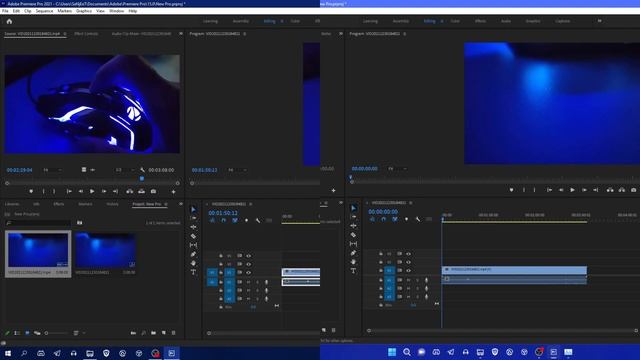Toggle linked selection in left timeline header
This screenshot has height=360, width=640.
pyautogui.click(x=235, y=220)
